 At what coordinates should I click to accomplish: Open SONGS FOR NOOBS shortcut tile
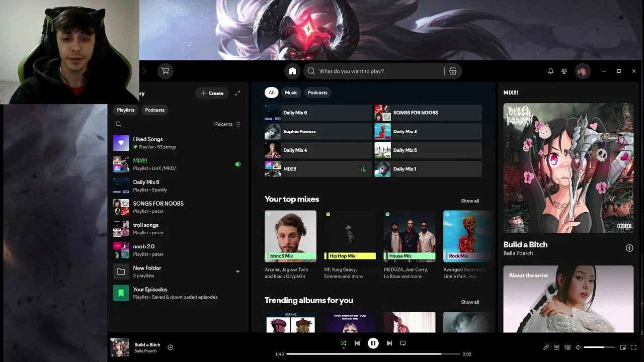428,113
